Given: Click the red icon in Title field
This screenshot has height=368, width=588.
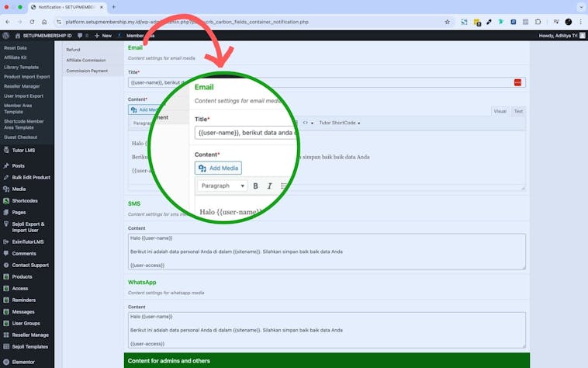Looking at the screenshot, I should pos(517,82).
